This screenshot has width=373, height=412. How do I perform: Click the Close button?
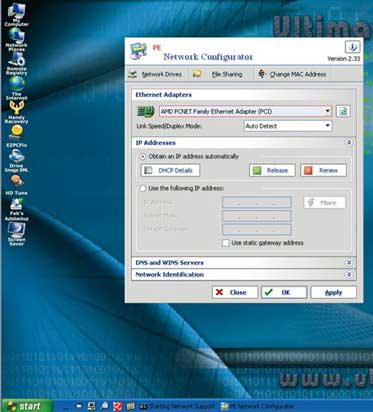[x=235, y=292]
